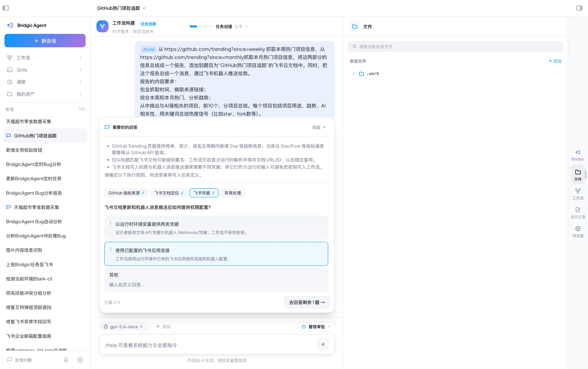Switch to GitHub 指标来源 question tab
588x369 pixels.
click(126, 193)
